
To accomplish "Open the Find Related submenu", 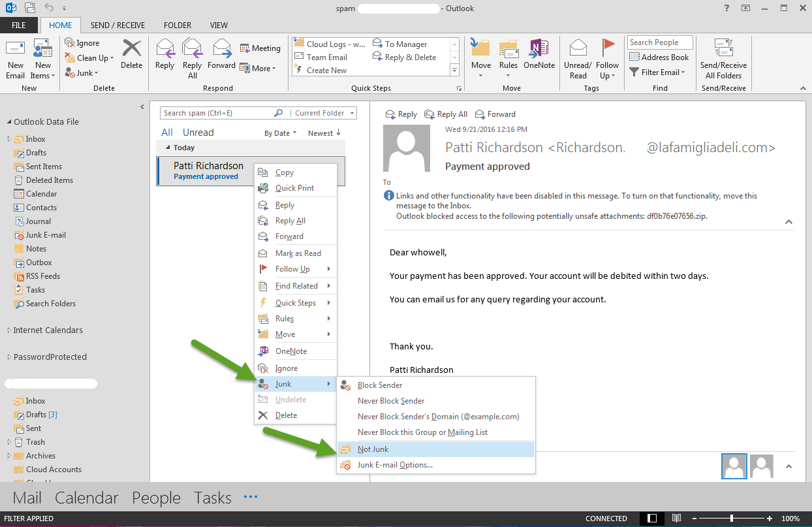I will click(x=295, y=286).
